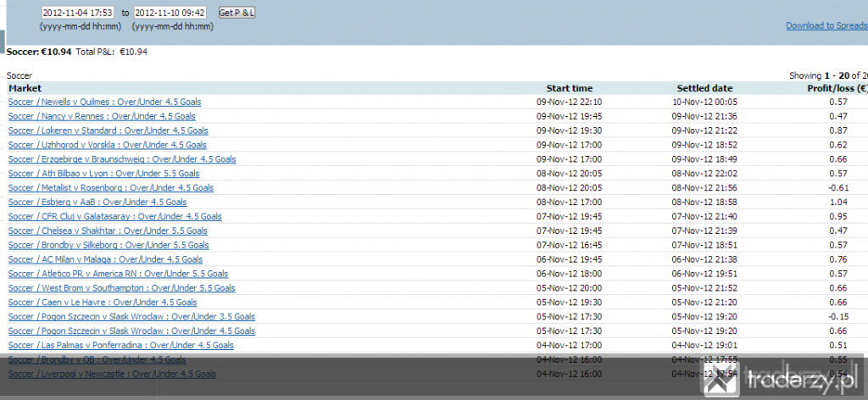Open Esbjerg v AaB market link
Image resolution: width=868 pixels, height=400 pixels.
pos(97,203)
